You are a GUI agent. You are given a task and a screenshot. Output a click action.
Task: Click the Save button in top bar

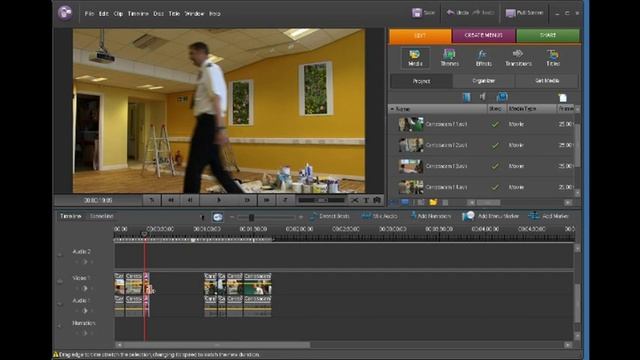423,13
